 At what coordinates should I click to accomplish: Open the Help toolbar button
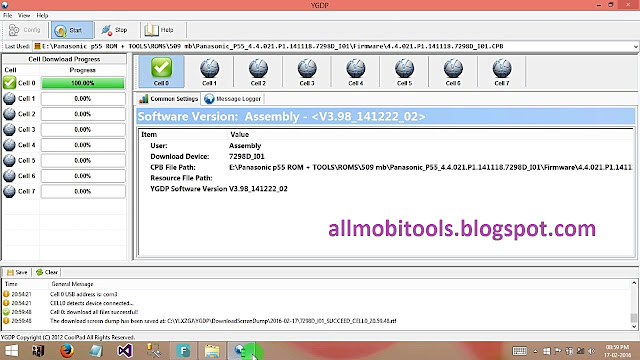pos(160,30)
